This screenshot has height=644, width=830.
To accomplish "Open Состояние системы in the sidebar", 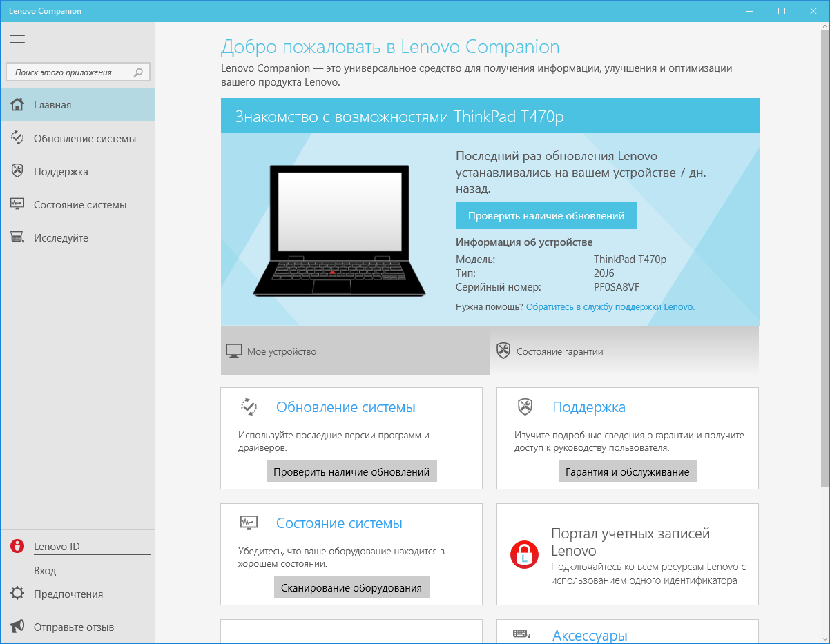I will coord(77,204).
